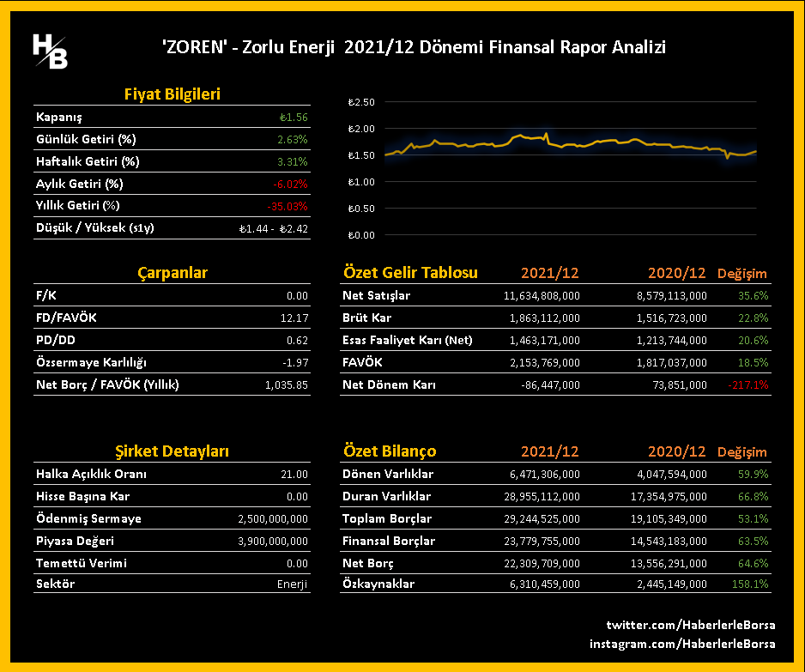
Task: Click the Esas Faaliyet Karı (Net) label
Action: click(407, 341)
